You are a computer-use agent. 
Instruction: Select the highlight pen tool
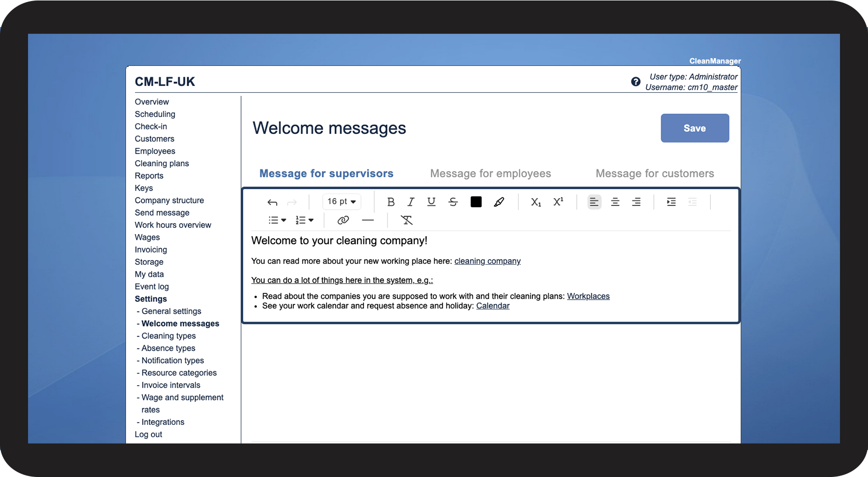[499, 202]
